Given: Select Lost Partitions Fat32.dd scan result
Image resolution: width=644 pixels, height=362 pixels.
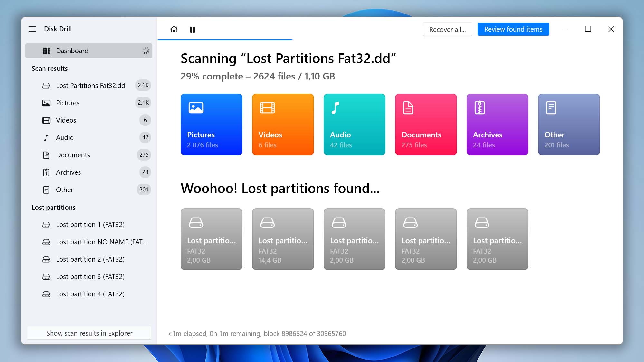Looking at the screenshot, I should [90, 85].
